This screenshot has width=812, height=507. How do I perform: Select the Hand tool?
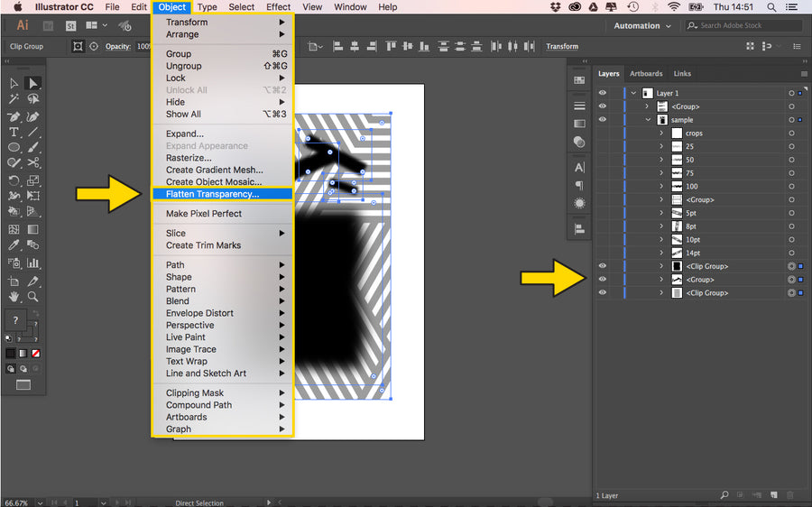point(14,296)
